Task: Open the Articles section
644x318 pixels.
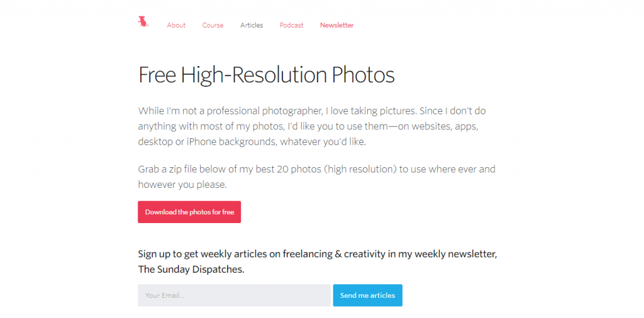Action: pyautogui.click(x=252, y=25)
